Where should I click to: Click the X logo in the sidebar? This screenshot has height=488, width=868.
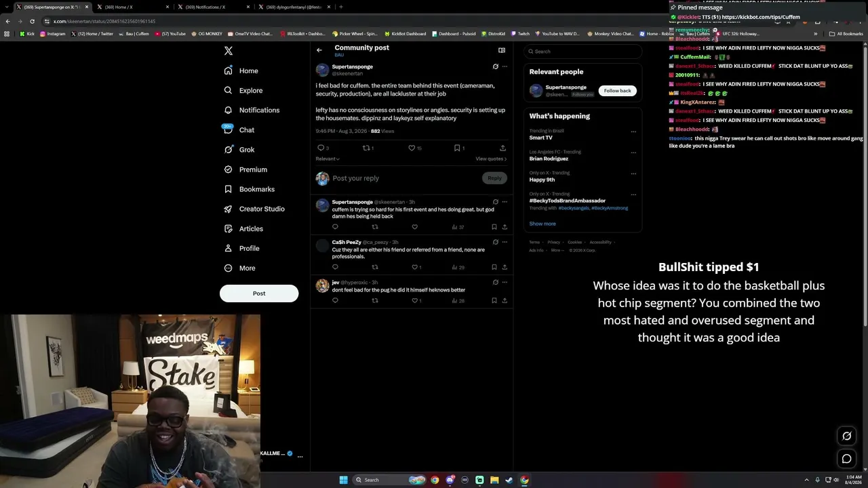pos(229,51)
